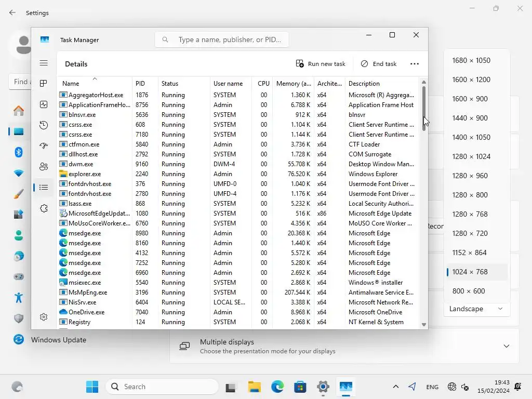
Task: Open App history page icon
Action: (x=44, y=125)
